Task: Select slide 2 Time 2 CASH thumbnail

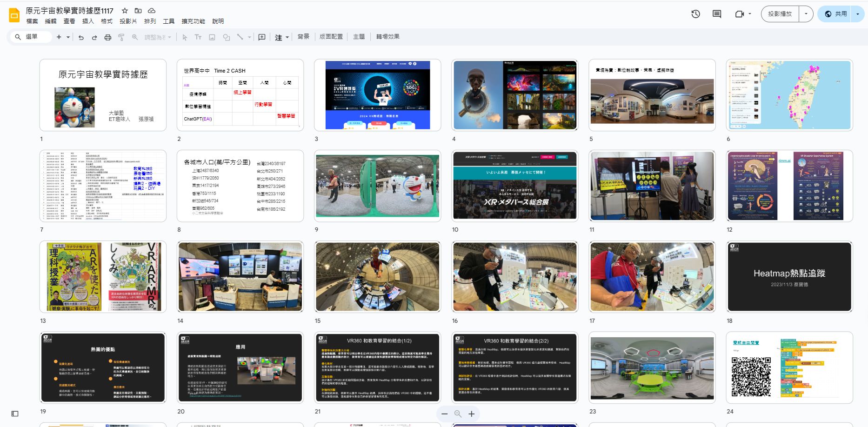Action: click(x=240, y=95)
